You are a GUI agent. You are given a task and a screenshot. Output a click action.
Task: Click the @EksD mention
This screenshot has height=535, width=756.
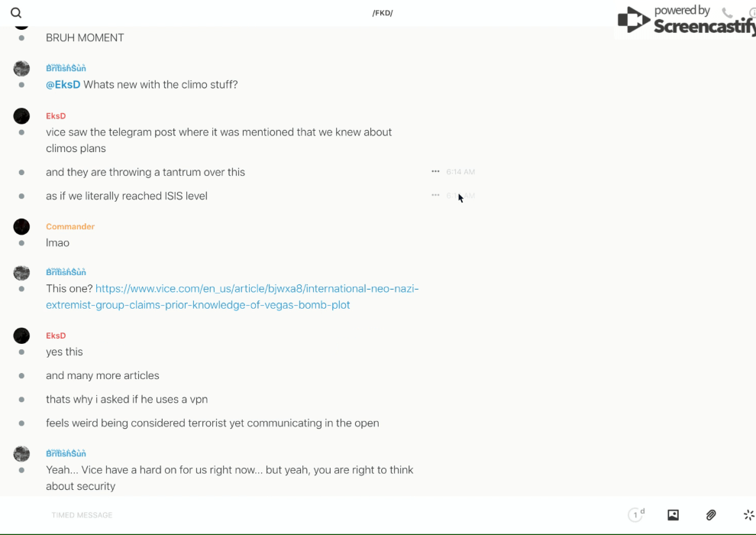point(63,85)
